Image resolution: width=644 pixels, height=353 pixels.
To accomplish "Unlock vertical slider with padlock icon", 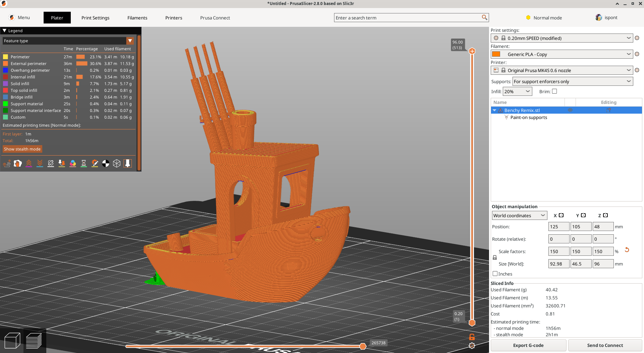I will [x=472, y=337].
